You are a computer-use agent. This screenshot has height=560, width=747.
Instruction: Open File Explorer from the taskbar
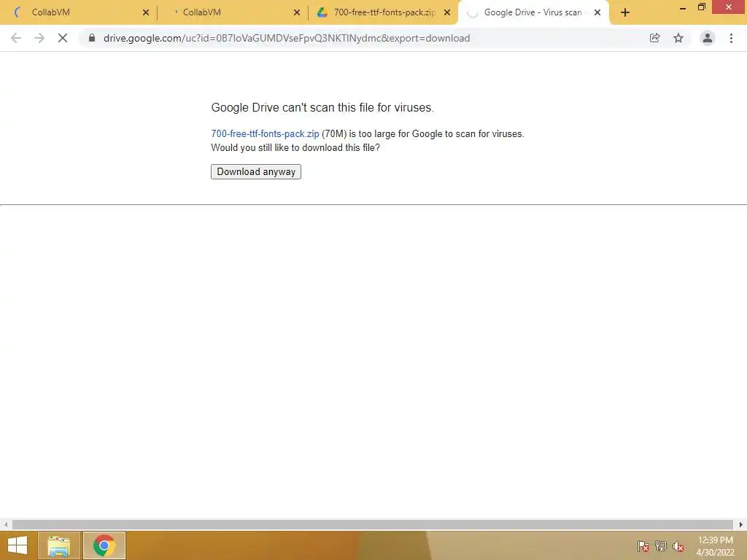point(58,545)
